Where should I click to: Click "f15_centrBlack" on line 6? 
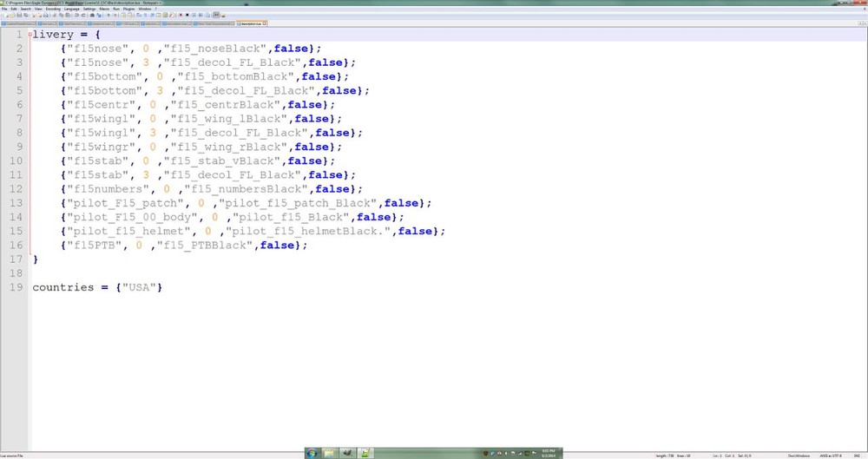point(226,105)
